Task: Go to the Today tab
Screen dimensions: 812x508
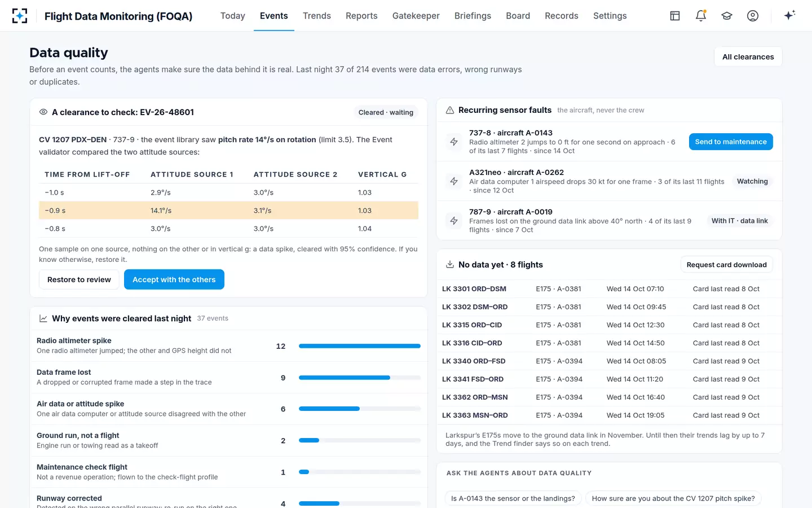Action: pos(233,16)
